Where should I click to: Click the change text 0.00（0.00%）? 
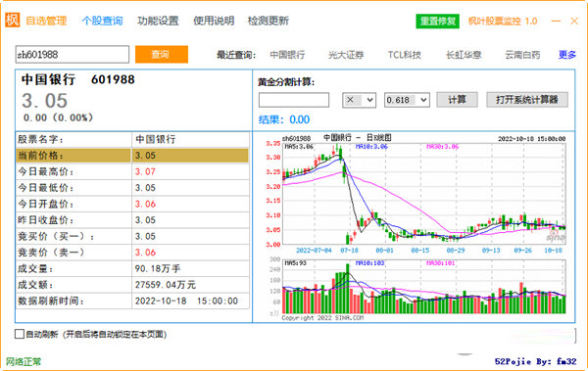(x=58, y=117)
